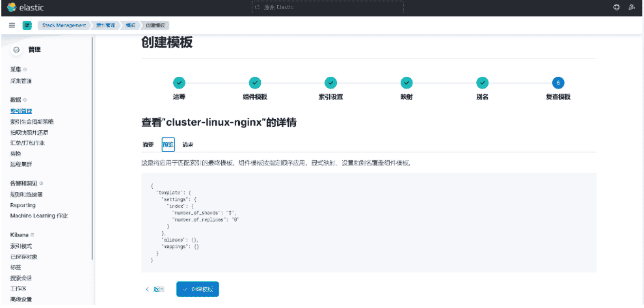This screenshot has height=308, width=644.
Task: Open the help menu icon
Action: (x=617, y=7)
